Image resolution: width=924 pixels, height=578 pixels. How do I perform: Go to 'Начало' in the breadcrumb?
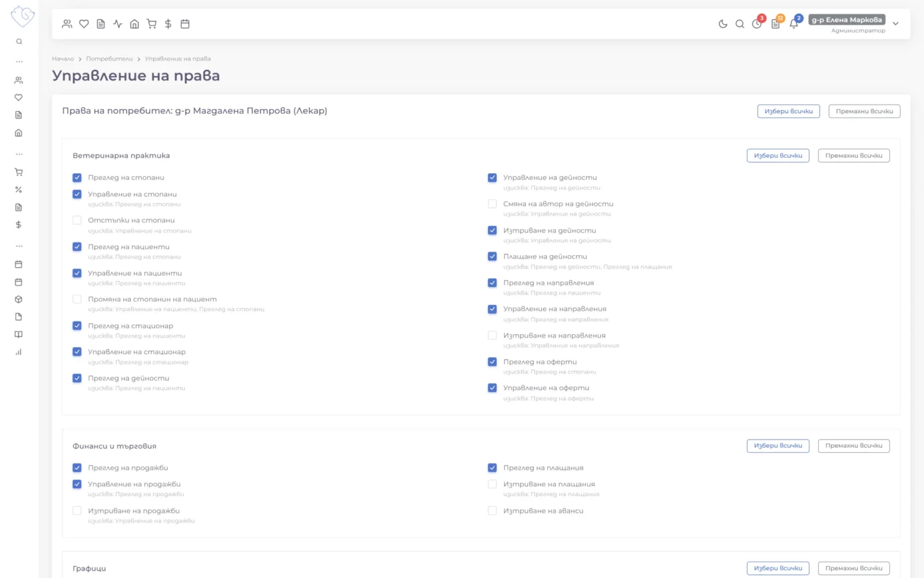tap(63, 59)
